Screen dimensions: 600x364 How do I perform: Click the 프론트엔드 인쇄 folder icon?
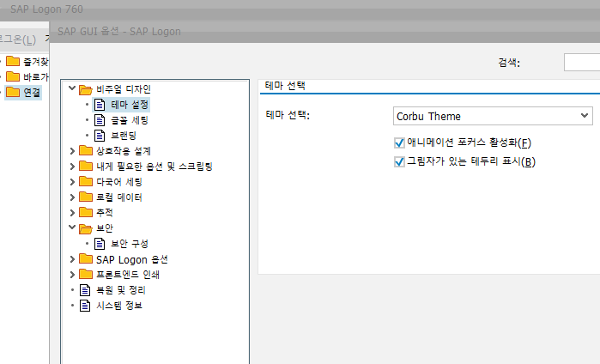click(85, 274)
